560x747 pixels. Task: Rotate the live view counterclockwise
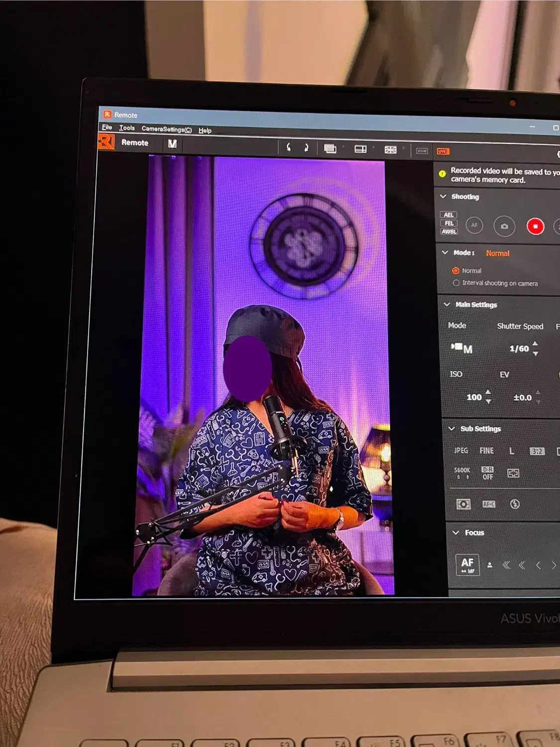288,147
